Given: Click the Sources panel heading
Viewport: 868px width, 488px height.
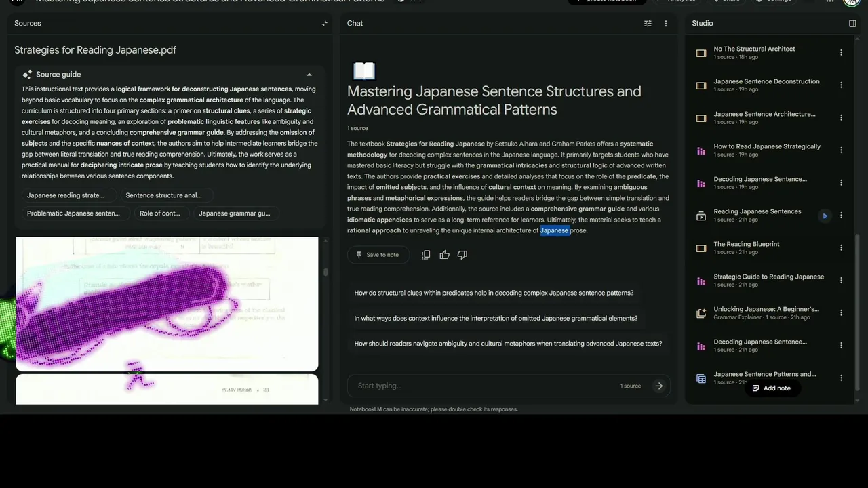Looking at the screenshot, I should point(28,23).
